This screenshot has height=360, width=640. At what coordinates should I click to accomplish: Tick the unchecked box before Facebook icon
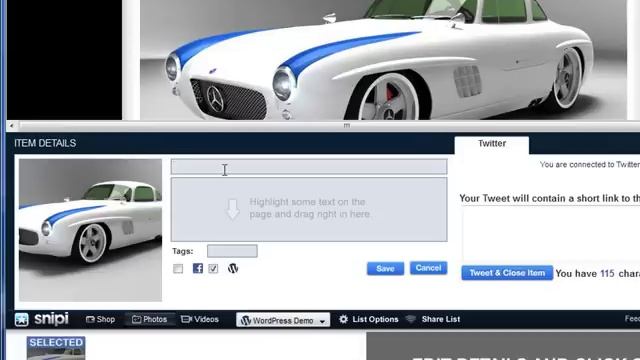click(x=178, y=269)
